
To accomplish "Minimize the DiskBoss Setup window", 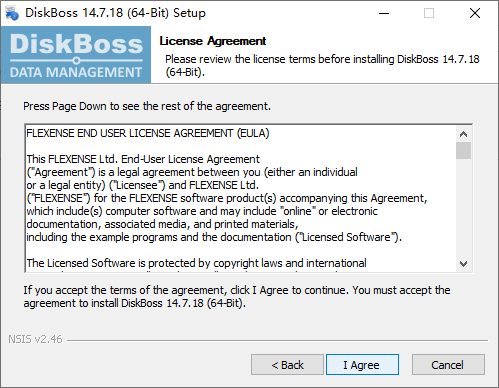I will (384, 13).
